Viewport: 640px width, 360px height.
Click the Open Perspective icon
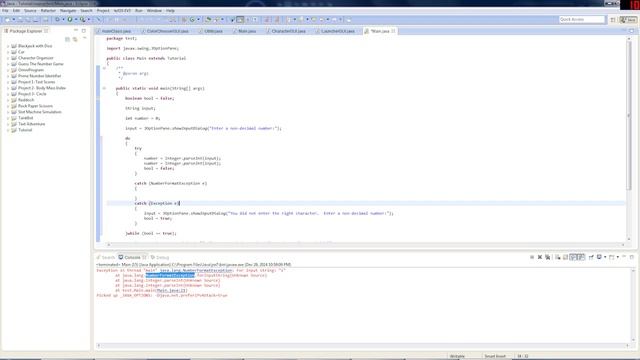click(613, 20)
